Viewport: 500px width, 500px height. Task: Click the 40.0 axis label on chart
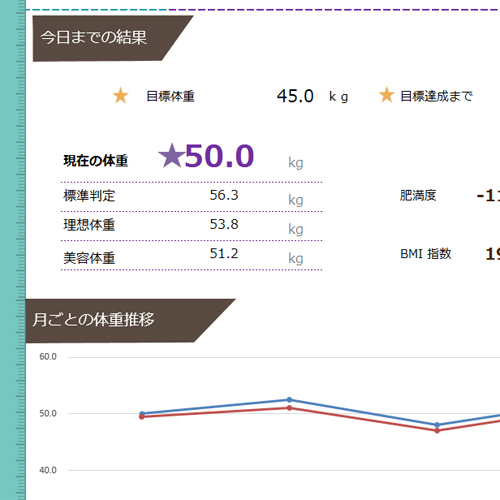coord(48,470)
